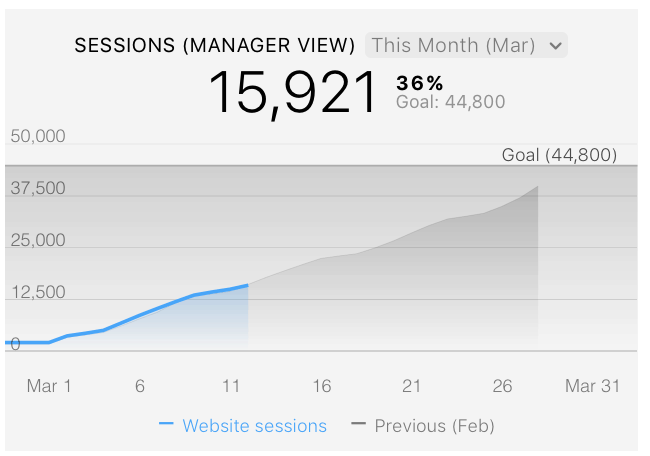This screenshot has height=456, width=650.
Task: Click the gray Previous (Feb) legend marker
Action: click(359, 426)
